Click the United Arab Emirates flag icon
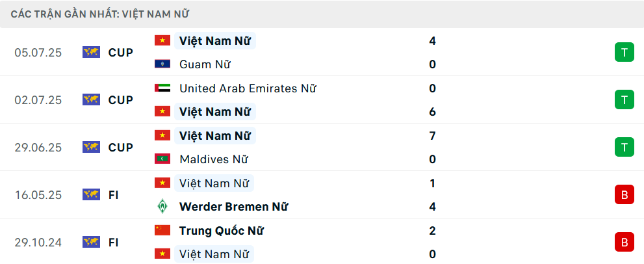Image resolution: width=644 pixels, height=264 pixels. 162,88
